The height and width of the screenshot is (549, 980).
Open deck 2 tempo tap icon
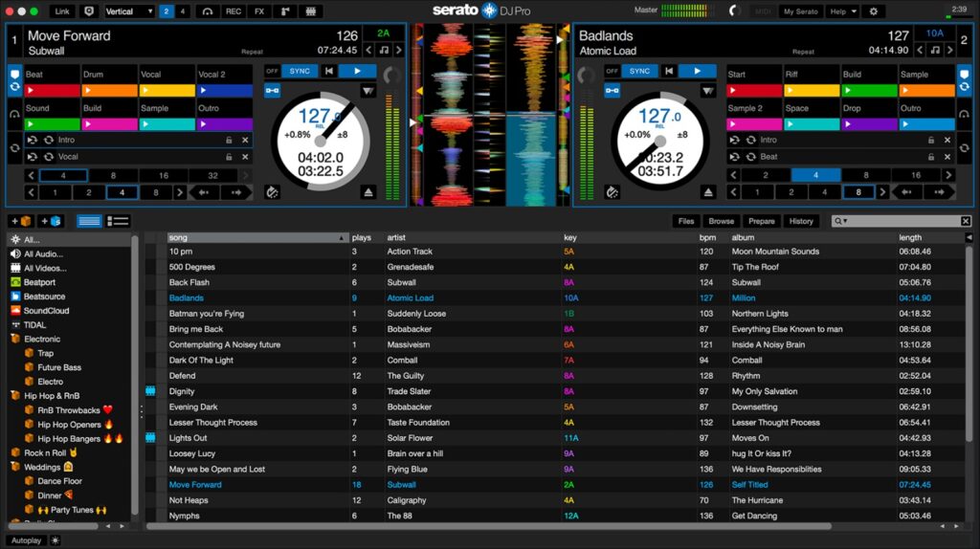tap(612, 192)
